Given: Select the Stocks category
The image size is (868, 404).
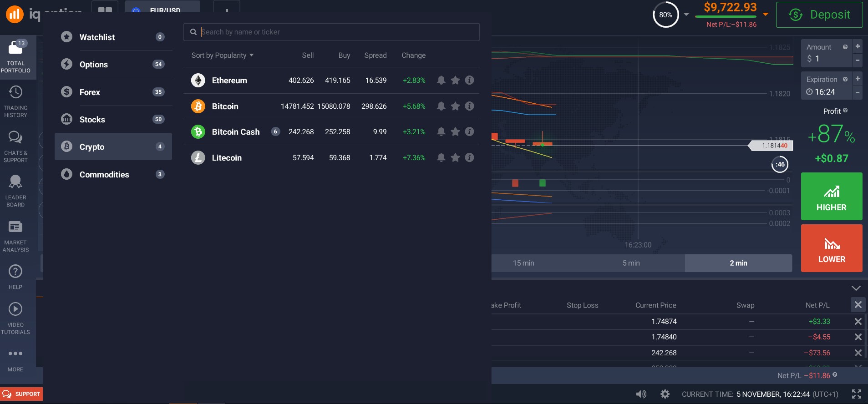Looking at the screenshot, I should tap(113, 119).
